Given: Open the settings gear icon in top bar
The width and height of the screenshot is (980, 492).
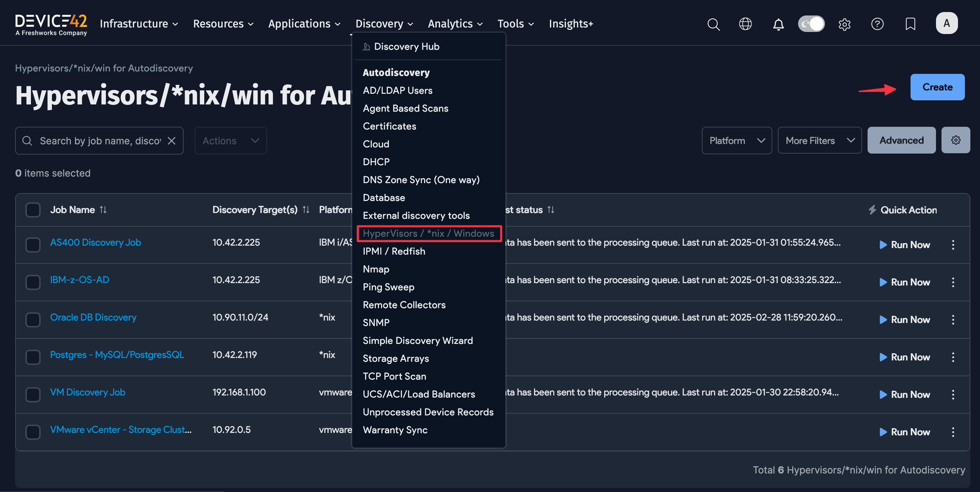Looking at the screenshot, I should point(845,24).
